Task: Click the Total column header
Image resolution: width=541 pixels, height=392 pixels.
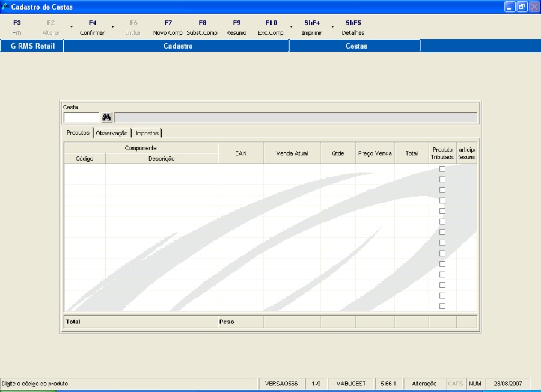Action: pyautogui.click(x=411, y=153)
